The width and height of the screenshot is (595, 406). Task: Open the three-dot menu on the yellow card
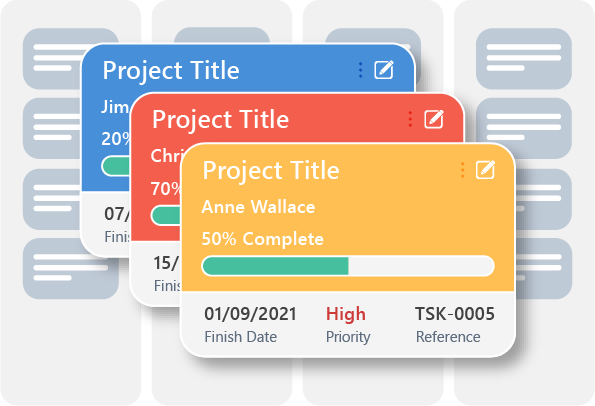(x=462, y=170)
